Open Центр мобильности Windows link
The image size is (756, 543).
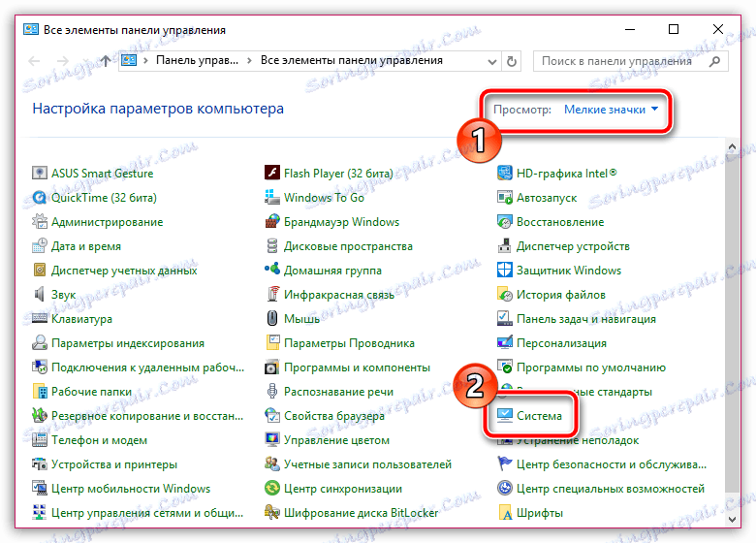point(131,489)
